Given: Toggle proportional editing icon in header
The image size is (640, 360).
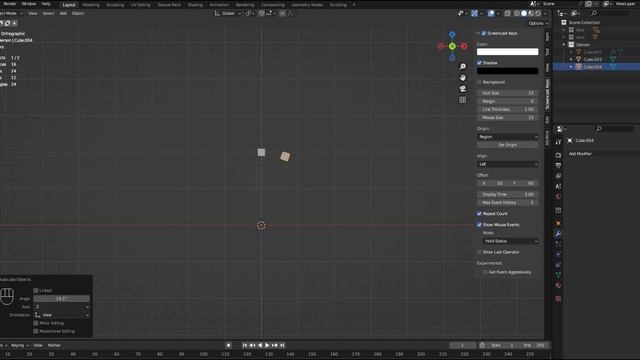Looking at the screenshot, I should [x=282, y=13].
